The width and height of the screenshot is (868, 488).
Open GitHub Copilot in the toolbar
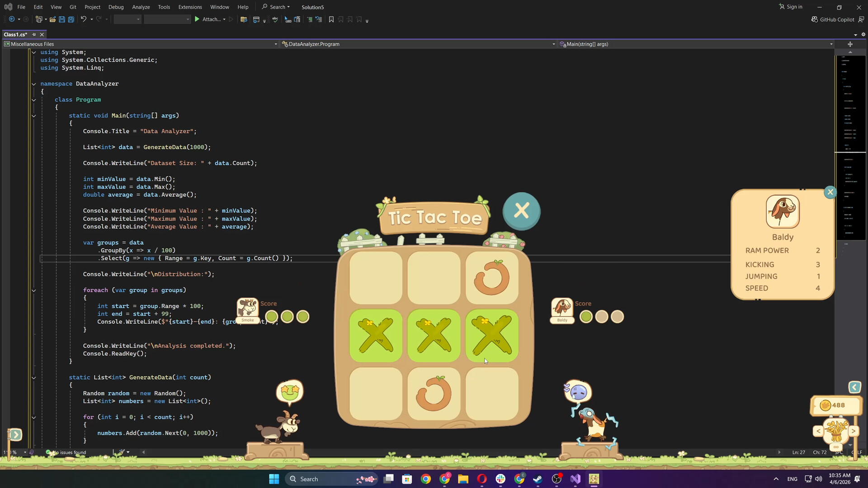click(833, 19)
